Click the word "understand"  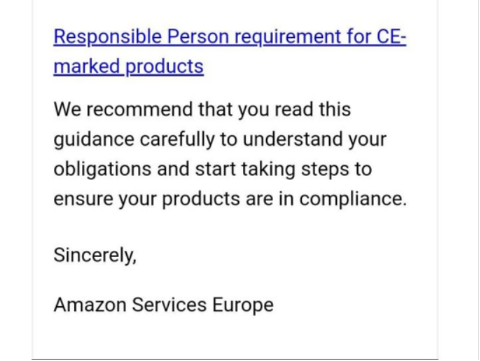293,139
